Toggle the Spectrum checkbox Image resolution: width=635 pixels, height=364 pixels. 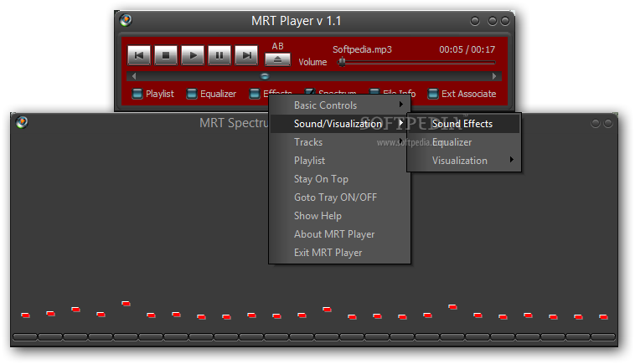[x=310, y=92]
